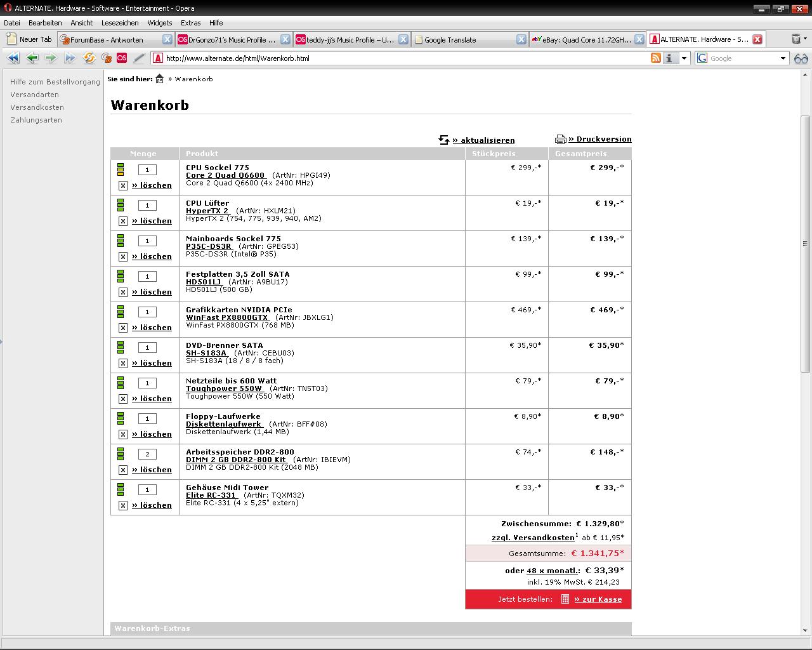Click the home breadcrumb icon
This screenshot has height=650, width=812.
(x=160, y=79)
